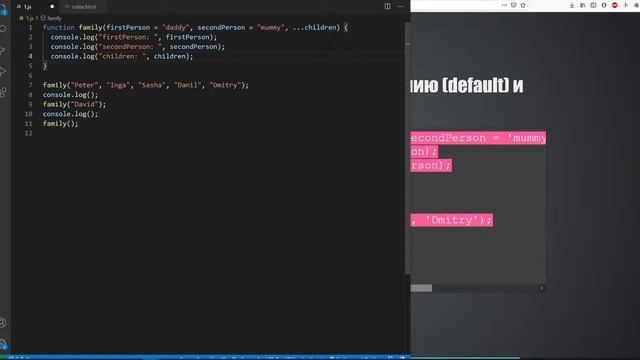The width and height of the screenshot is (640, 360).
Task: Open the editor More Actions menu
Action: pos(400,6)
